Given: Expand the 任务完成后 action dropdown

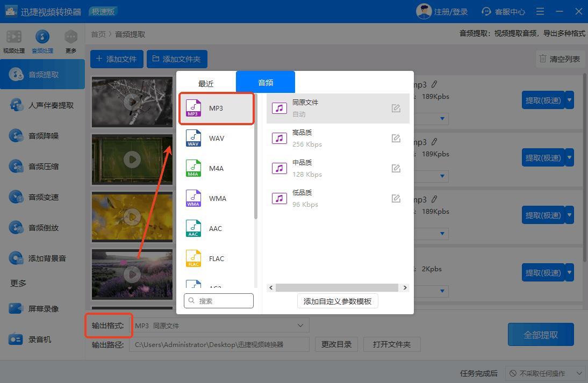Looking at the screenshot, I should [x=579, y=373].
